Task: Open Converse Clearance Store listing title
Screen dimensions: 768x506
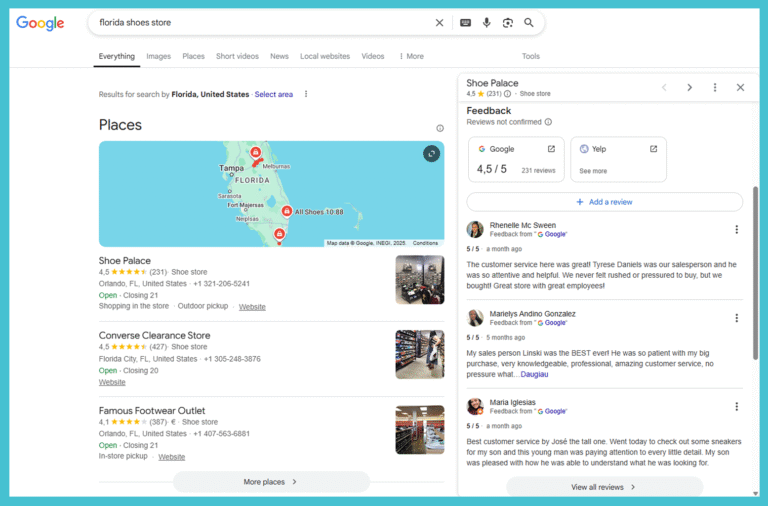Action: point(154,336)
